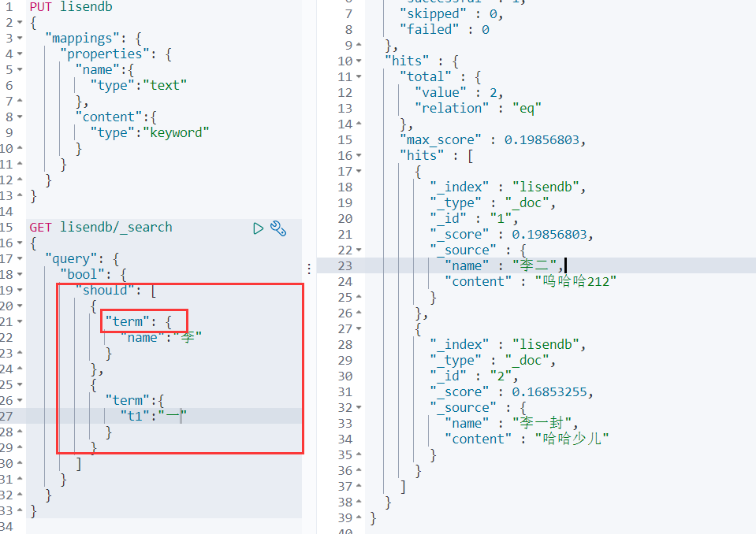
Task: Fold the "name" mapping at line 5
Action: click(x=20, y=70)
